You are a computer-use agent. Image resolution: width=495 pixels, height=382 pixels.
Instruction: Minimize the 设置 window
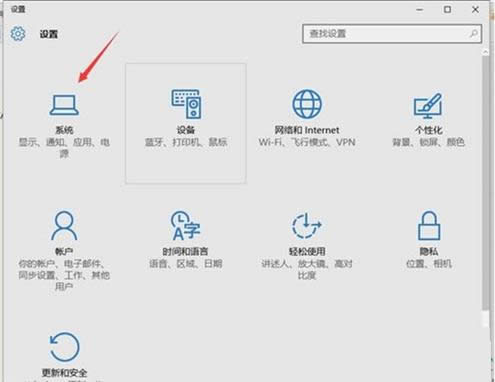coord(420,10)
